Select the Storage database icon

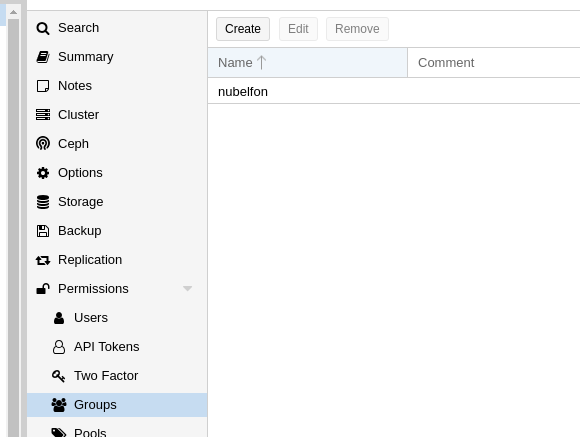click(43, 202)
